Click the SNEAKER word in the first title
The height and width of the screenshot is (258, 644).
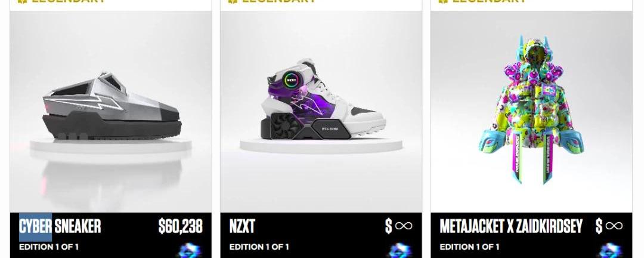point(78,226)
